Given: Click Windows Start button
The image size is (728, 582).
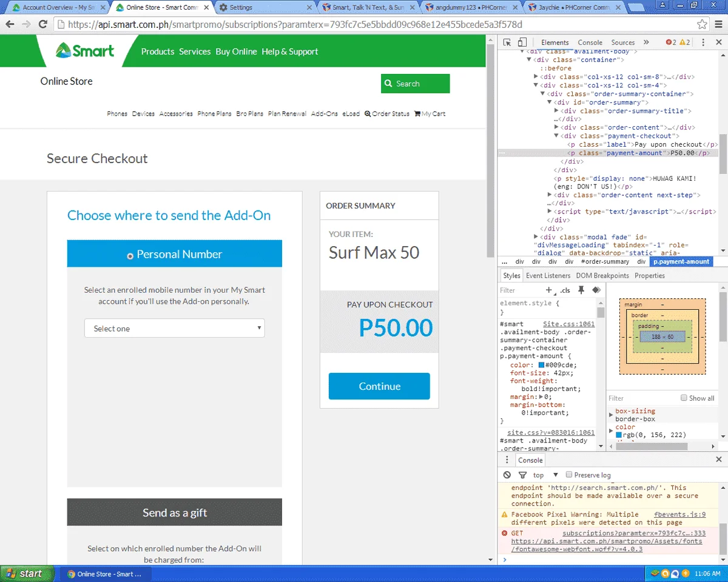Looking at the screenshot, I should [26, 574].
